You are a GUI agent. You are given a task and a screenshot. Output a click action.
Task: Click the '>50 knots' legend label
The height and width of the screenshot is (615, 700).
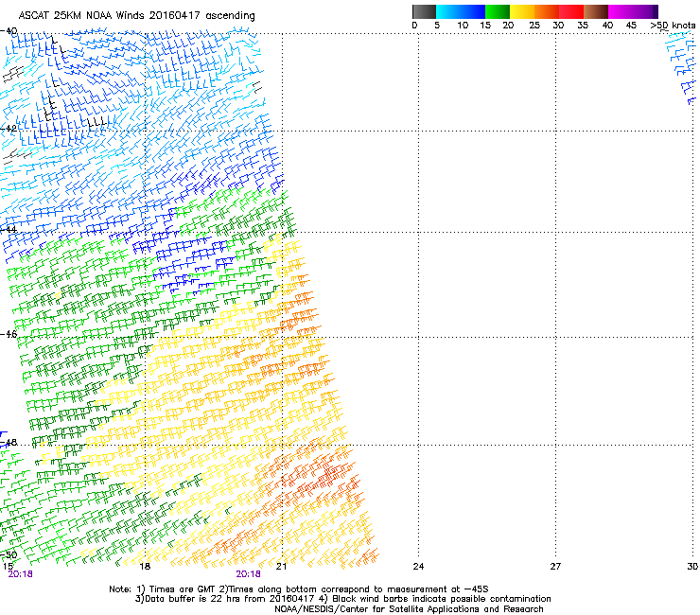click(673, 26)
